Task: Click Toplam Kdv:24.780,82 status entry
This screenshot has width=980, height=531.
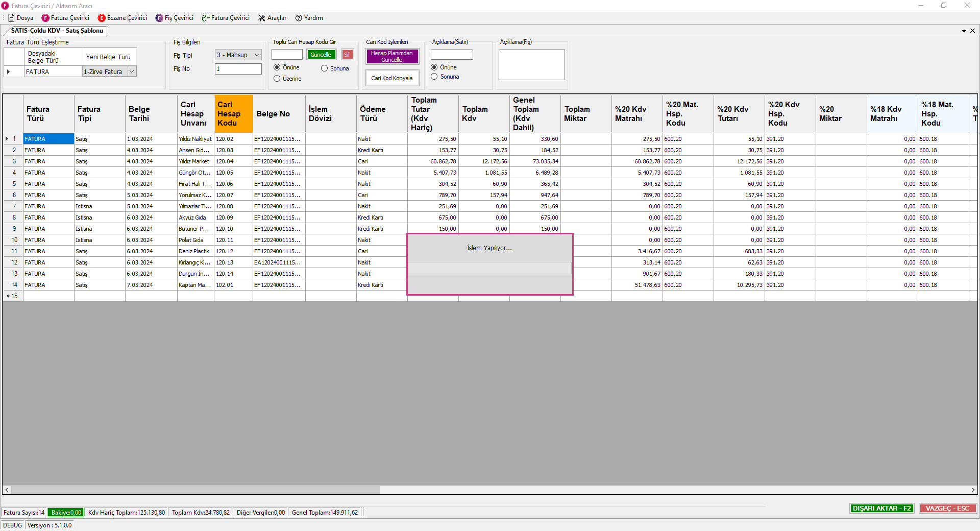Action: click(x=201, y=513)
